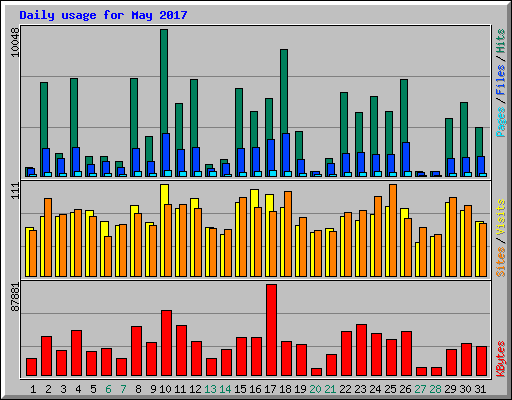This screenshot has width=512, height=400.
Task: Click day label 3 on x-axis
Action: [x=63, y=389]
